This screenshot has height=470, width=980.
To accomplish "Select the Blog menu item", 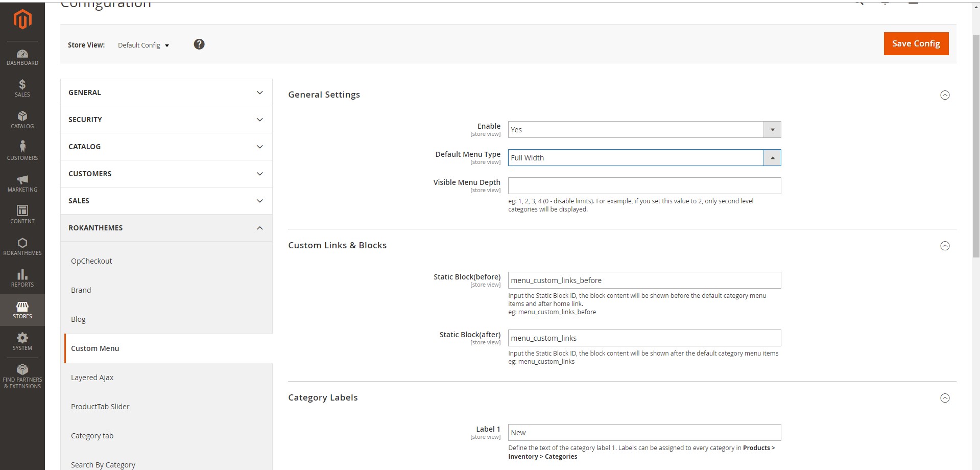I will [x=78, y=319].
